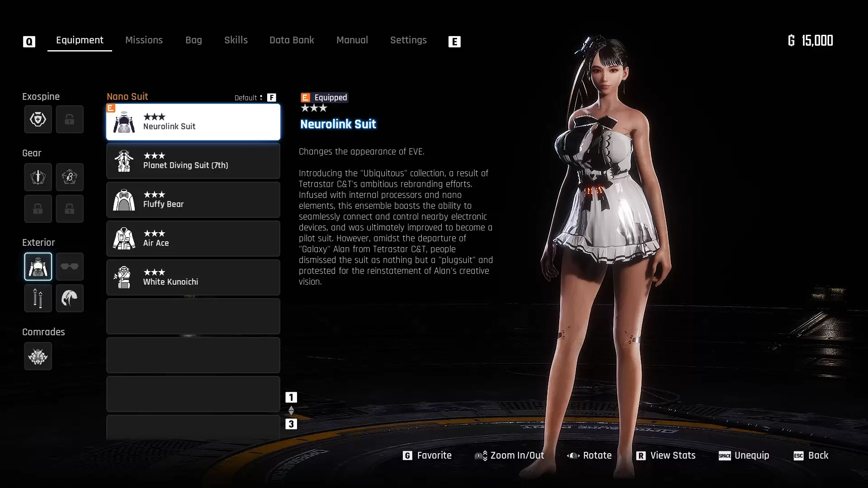Viewport: 868px width, 488px height.
Task: Switch to the Skills tab
Action: [236, 40]
